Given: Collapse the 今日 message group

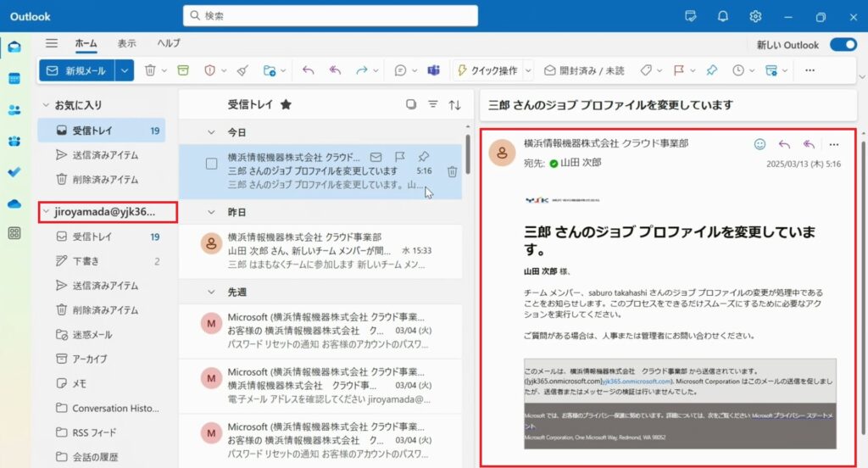Looking at the screenshot, I should point(211,132).
